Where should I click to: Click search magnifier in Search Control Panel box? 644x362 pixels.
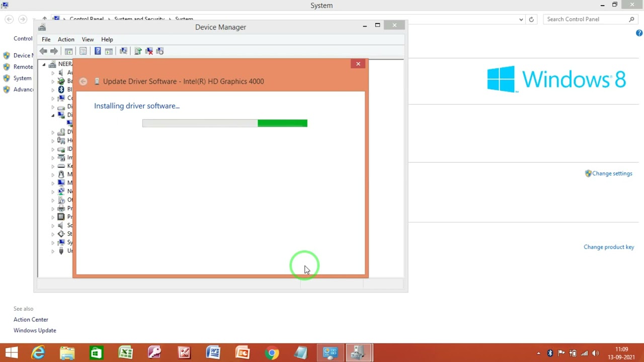coord(631,19)
